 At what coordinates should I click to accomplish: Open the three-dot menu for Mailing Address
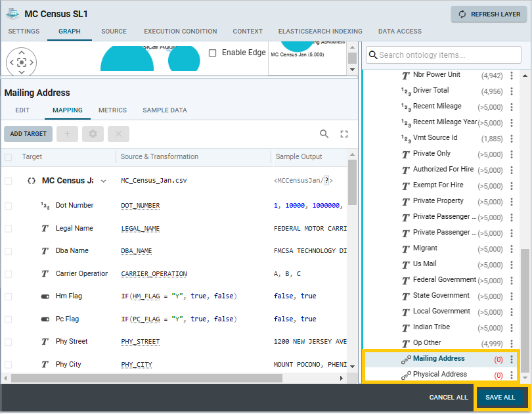click(x=512, y=359)
